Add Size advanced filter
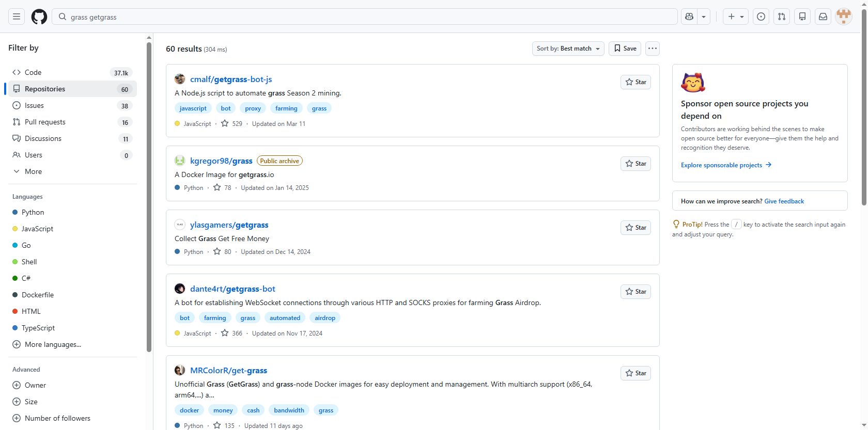The width and height of the screenshot is (868, 430). pos(72,402)
